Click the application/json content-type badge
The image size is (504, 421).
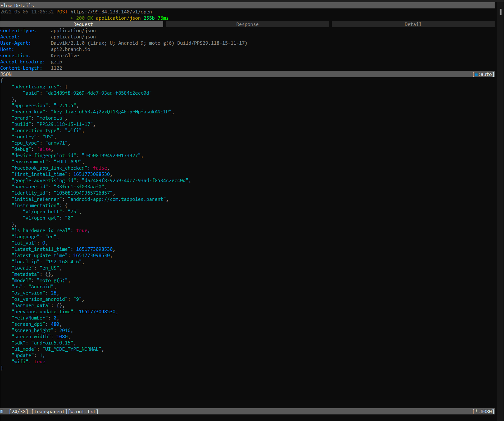coord(118,18)
